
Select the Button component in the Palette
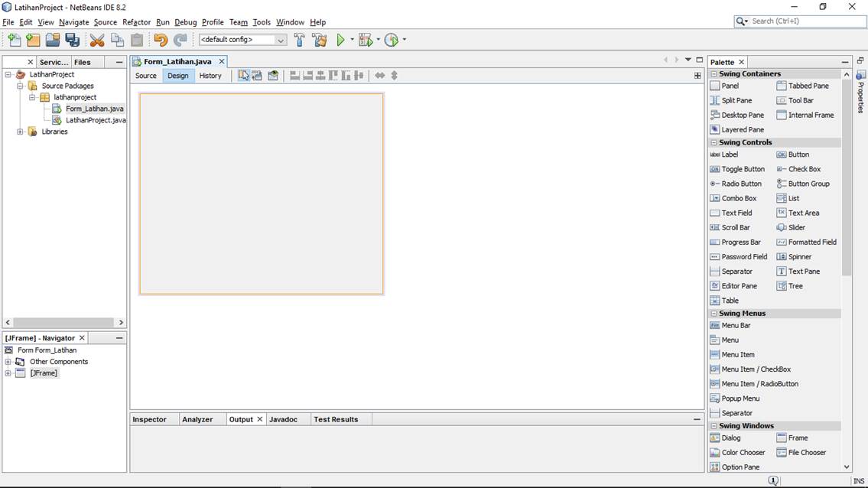[x=795, y=154]
